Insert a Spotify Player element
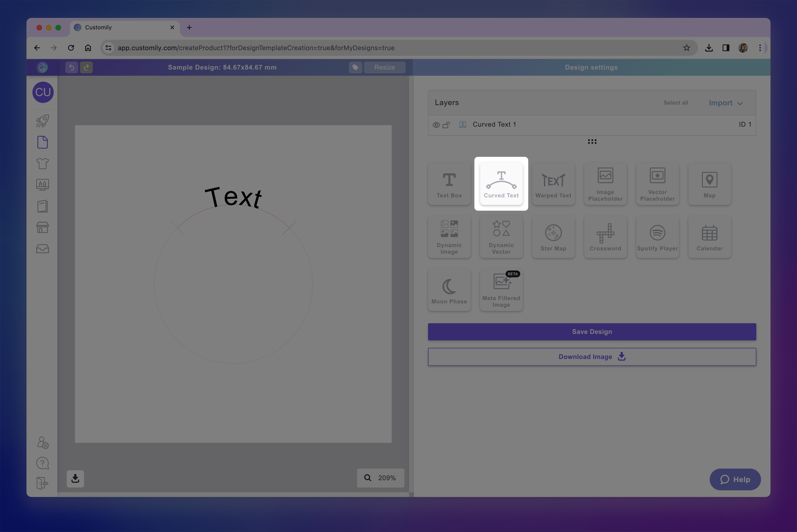The width and height of the screenshot is (797, 532). click(x=658, y=236)
